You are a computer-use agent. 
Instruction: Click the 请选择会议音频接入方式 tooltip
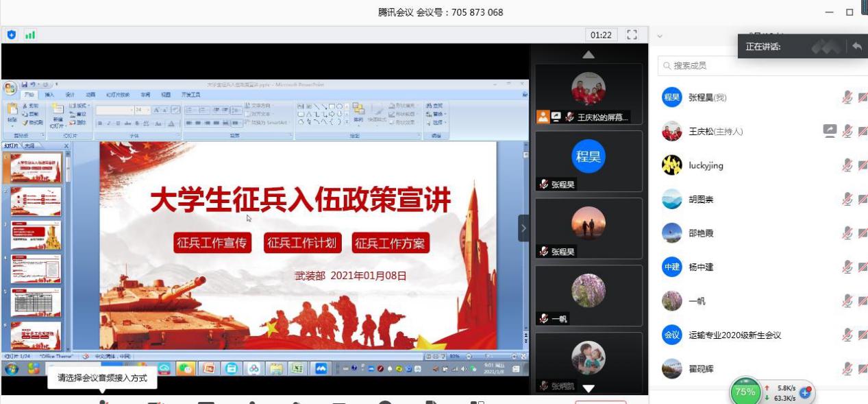click(x=103, y=378)
